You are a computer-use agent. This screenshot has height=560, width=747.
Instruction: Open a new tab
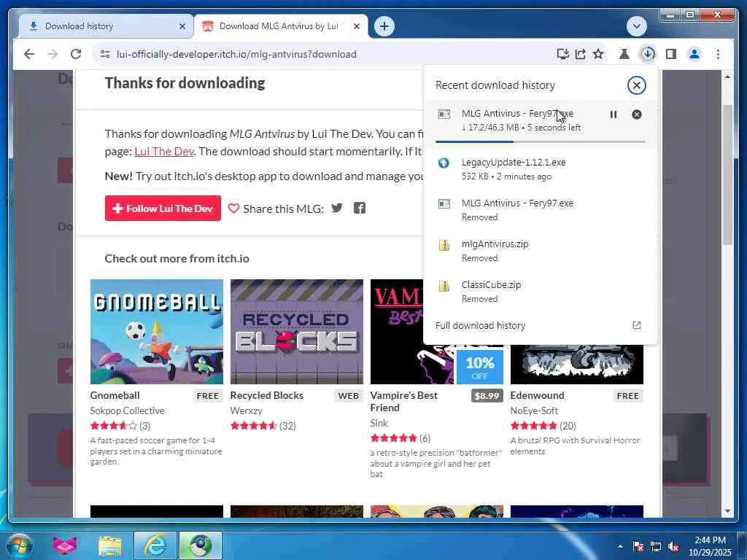[384, 26]
